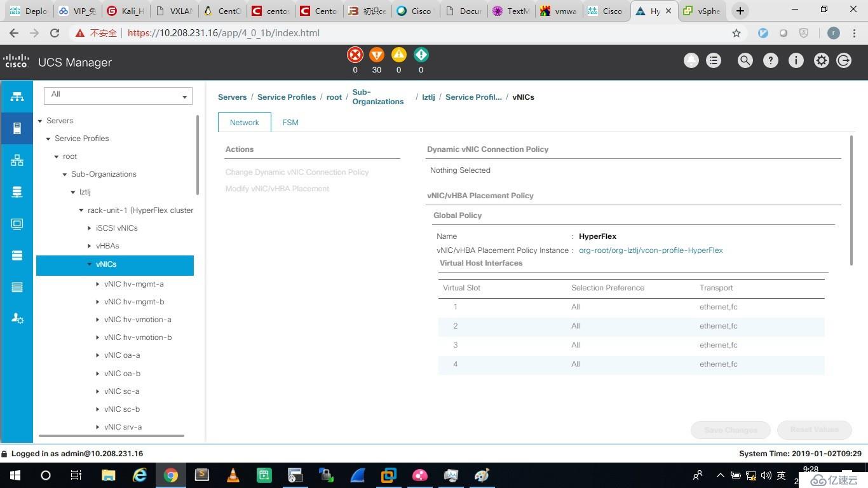Open the UCS Manager search icon
The width and height of the screenshot is (868, 488).
745,60
